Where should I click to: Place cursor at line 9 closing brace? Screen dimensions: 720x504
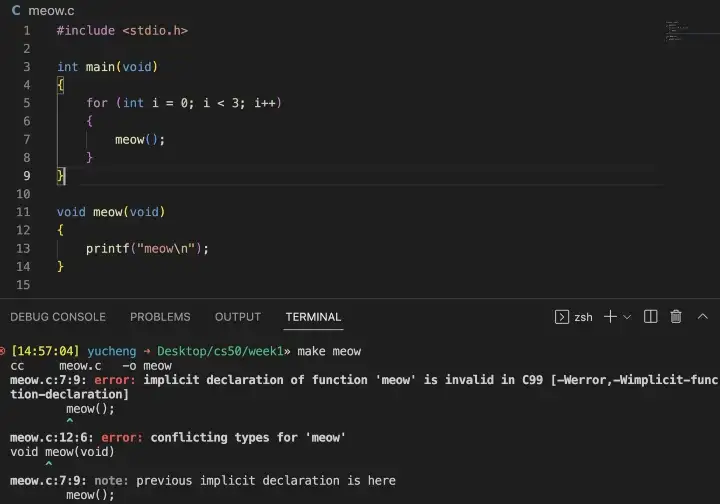coord(61,176)
